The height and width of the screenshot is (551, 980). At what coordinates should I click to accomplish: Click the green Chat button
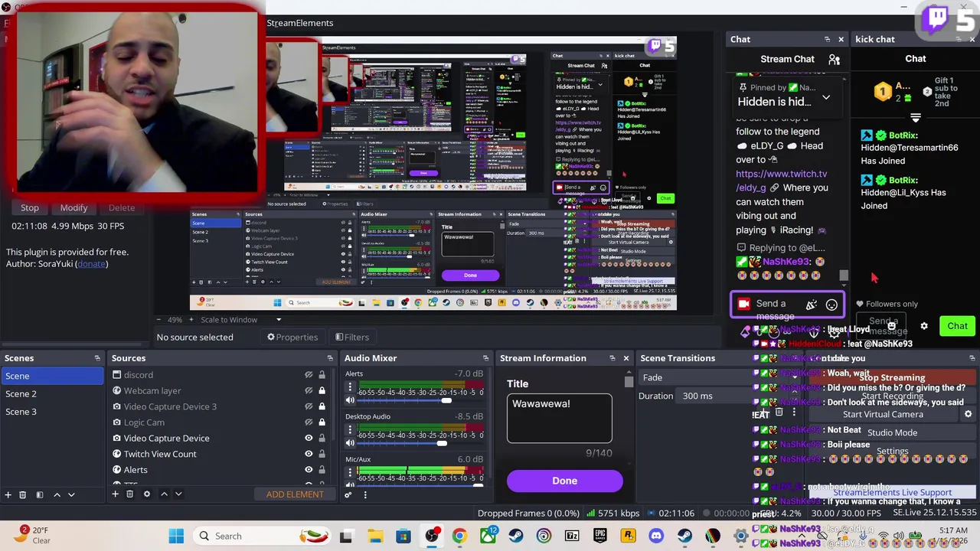pos(957,326)
